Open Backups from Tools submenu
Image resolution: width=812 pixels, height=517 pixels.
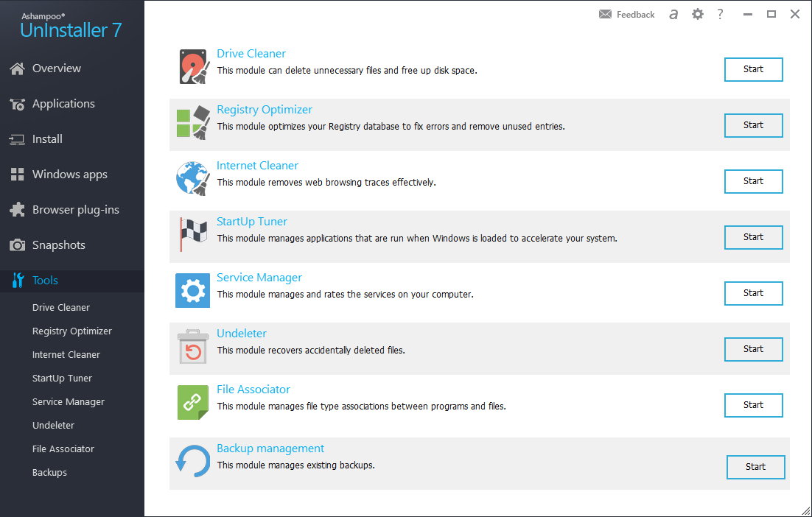click(49, 473)
